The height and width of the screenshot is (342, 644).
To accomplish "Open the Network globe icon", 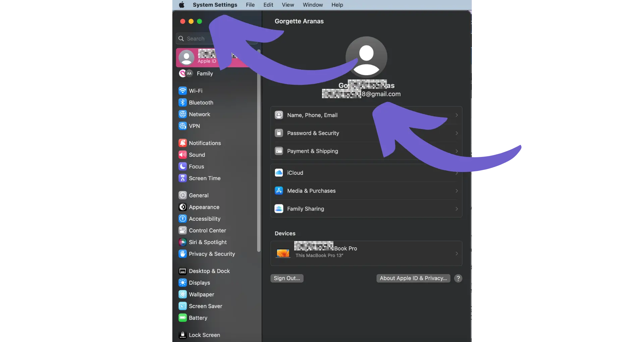I will coord(182,114).
